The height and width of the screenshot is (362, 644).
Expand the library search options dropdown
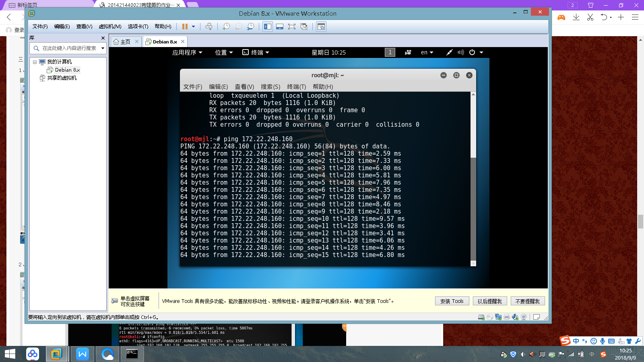point(103,48)
